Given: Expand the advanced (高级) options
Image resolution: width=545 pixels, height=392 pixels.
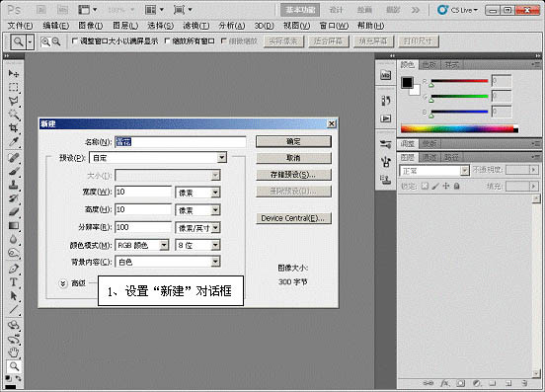Looking at the screenshot, I should tap(63, 283).
